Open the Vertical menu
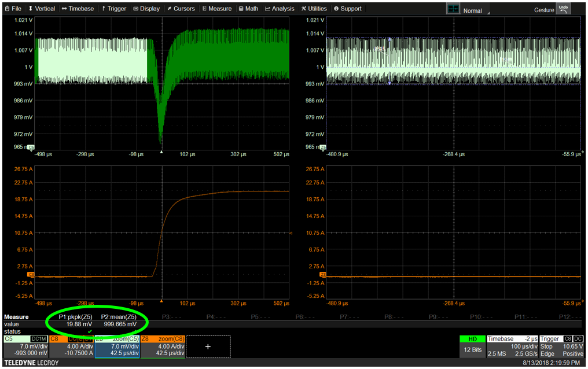This screenshot has height=369, width=588. tap(42, 9)
